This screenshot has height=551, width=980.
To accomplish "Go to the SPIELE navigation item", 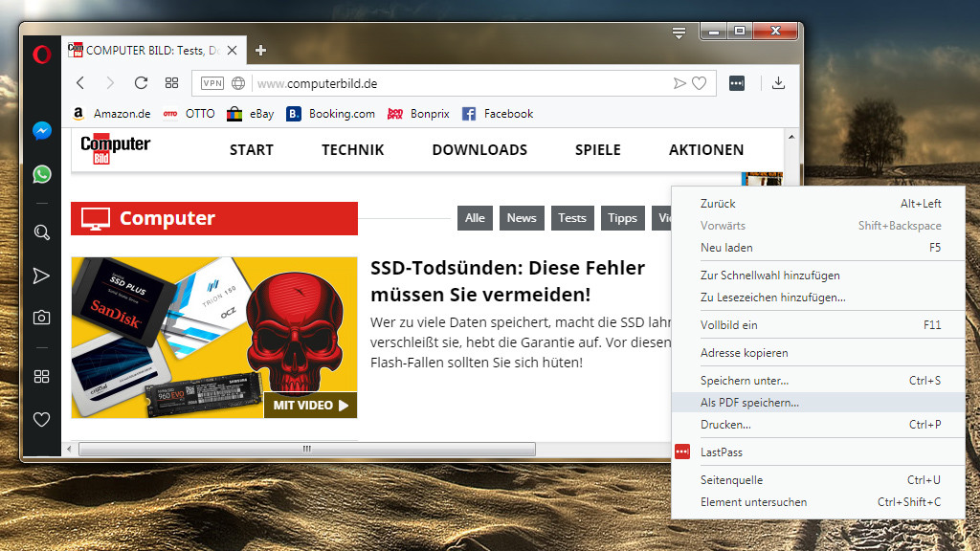I will pyautogui.click(x=597, y=150).
